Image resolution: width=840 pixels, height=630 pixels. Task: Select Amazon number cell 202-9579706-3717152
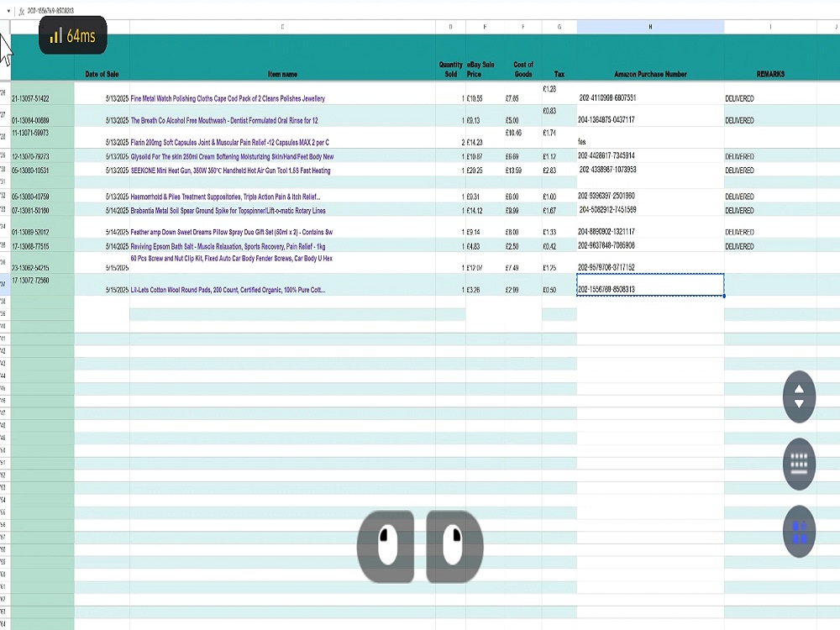pos(650,263)
